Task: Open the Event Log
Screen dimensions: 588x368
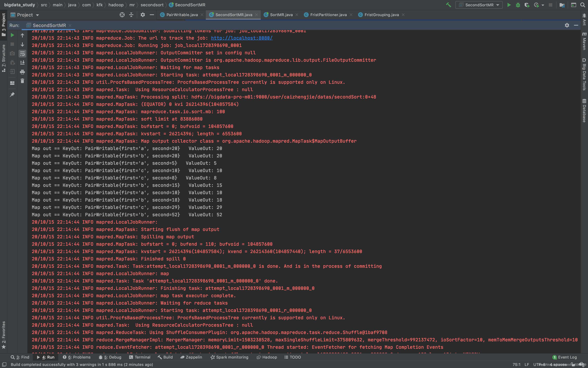Action: (x=564, y=357)
